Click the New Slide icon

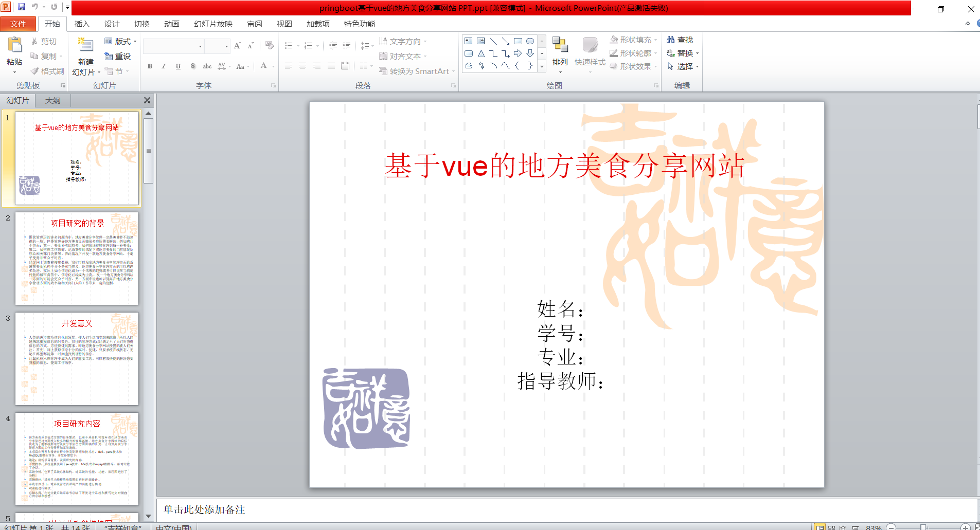[85, 46]
